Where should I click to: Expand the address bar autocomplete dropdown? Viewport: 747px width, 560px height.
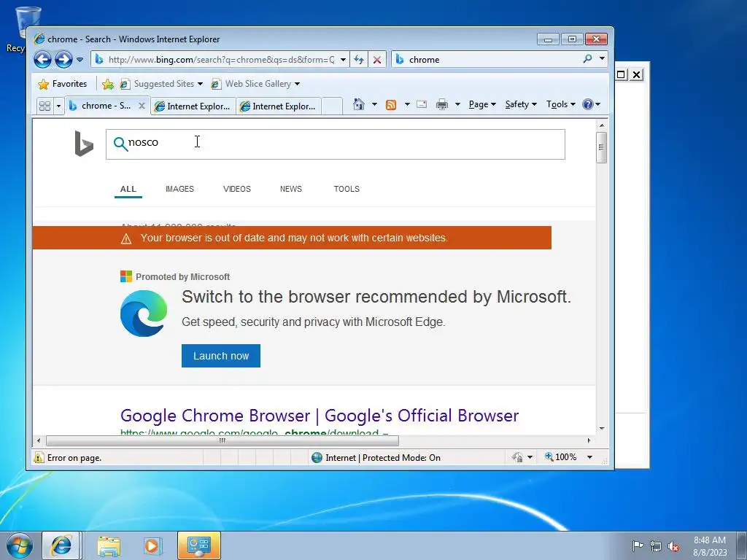pyautogui.click(x=343, y=60)
